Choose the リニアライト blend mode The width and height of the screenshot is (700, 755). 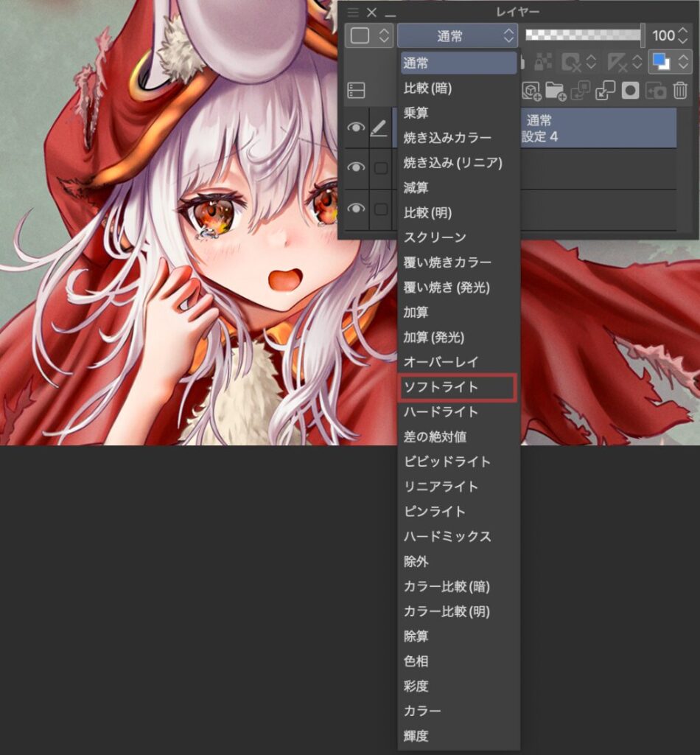pos(458,487)
